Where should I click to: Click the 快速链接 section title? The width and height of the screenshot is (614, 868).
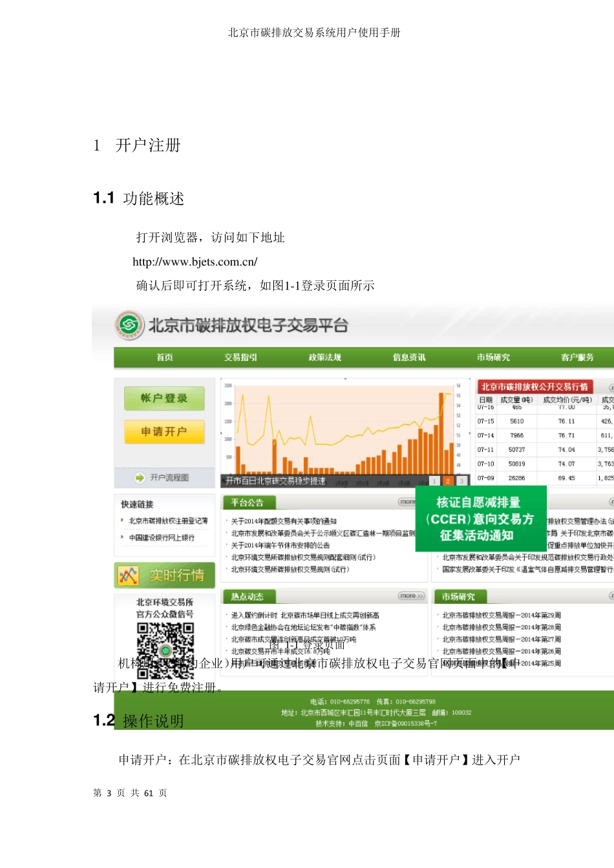(137, 504)
